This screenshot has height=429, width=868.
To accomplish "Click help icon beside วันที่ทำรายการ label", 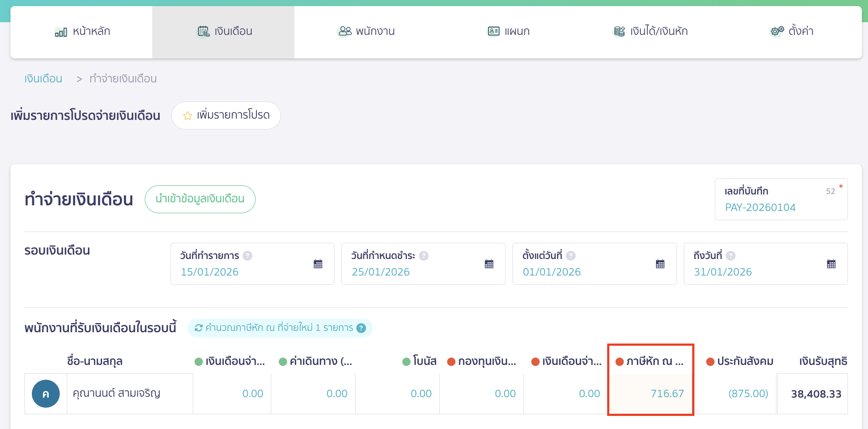I will pyautogui.click(x=248, y=256).
